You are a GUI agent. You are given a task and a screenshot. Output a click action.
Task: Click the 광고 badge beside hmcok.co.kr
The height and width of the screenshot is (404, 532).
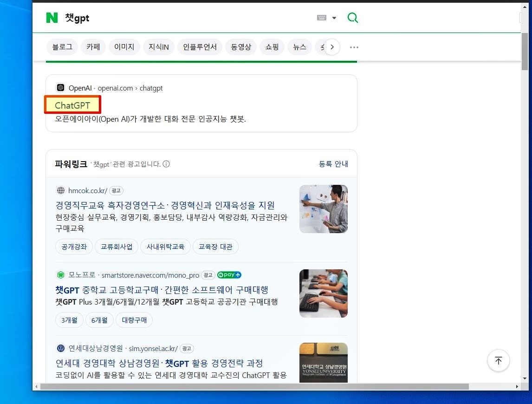116,190
